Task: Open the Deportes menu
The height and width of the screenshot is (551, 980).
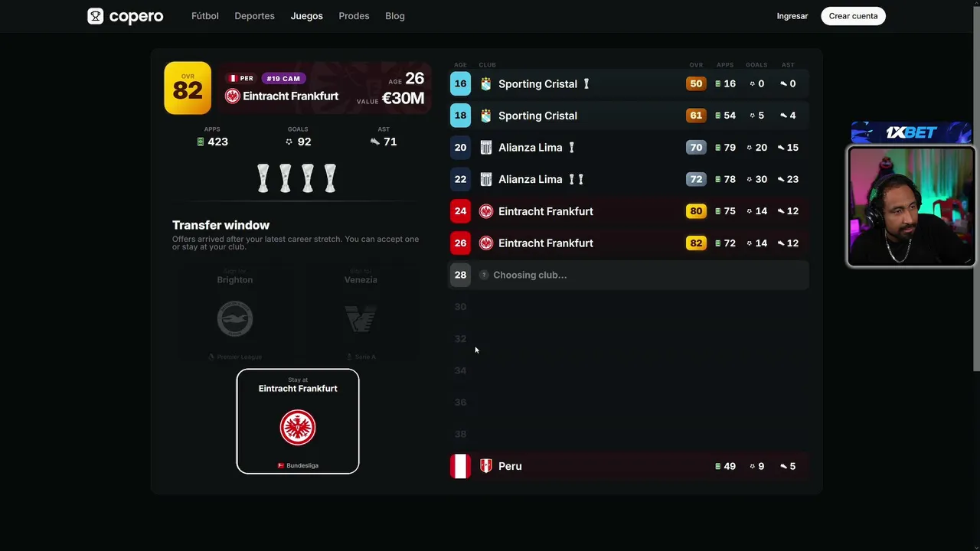Action: point(254,16)
